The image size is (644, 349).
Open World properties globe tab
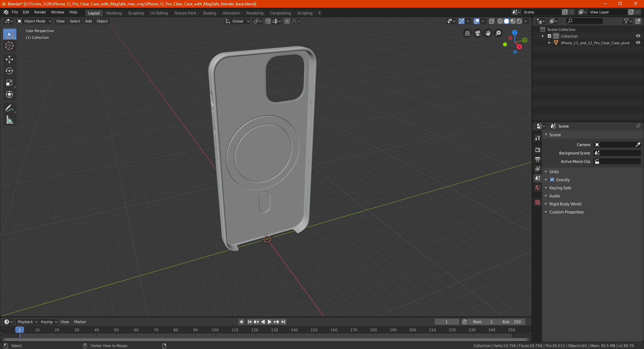click(538, 188)
